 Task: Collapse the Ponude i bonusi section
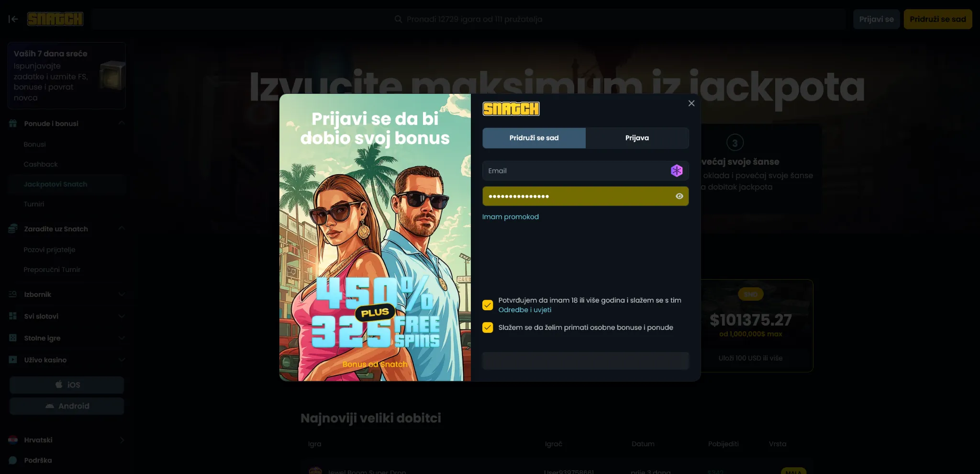pyautogui.click(x=122, y=124)
